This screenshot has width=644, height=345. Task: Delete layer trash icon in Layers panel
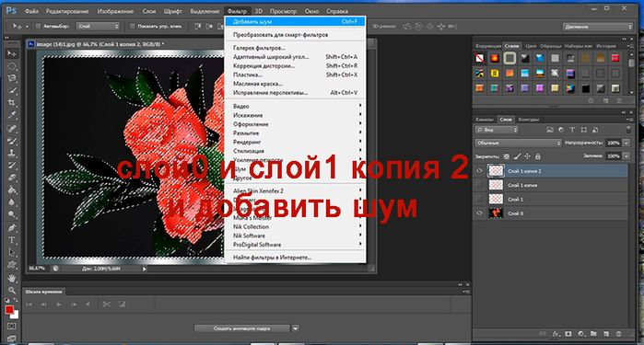[x=619, y=334]
